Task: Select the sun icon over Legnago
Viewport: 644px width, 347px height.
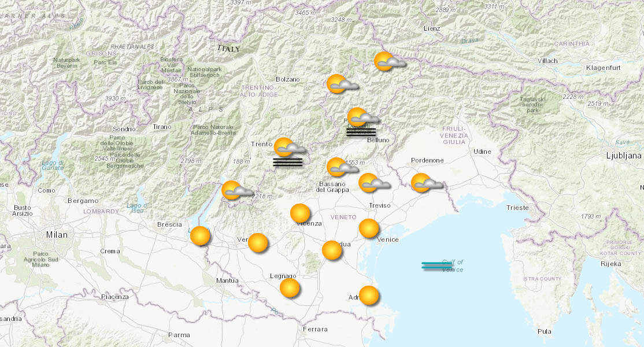Action: (290, 289)
